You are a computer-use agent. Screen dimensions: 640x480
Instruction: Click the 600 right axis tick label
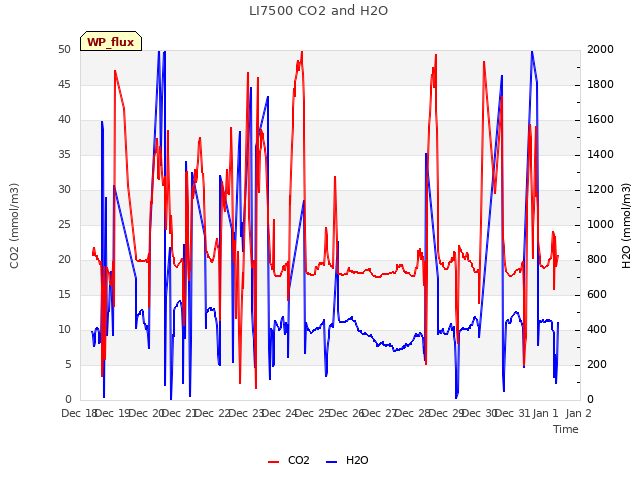pyautogui.click(x=597, y=294)
